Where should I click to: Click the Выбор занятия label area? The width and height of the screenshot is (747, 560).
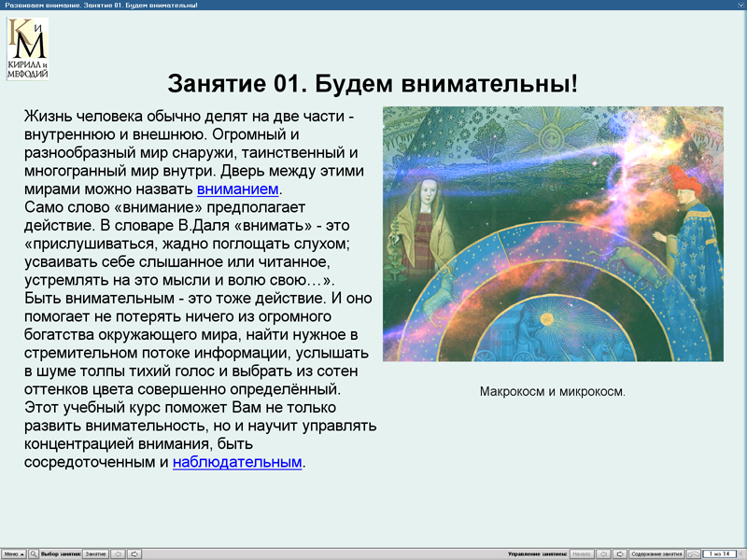coord(62,553)
